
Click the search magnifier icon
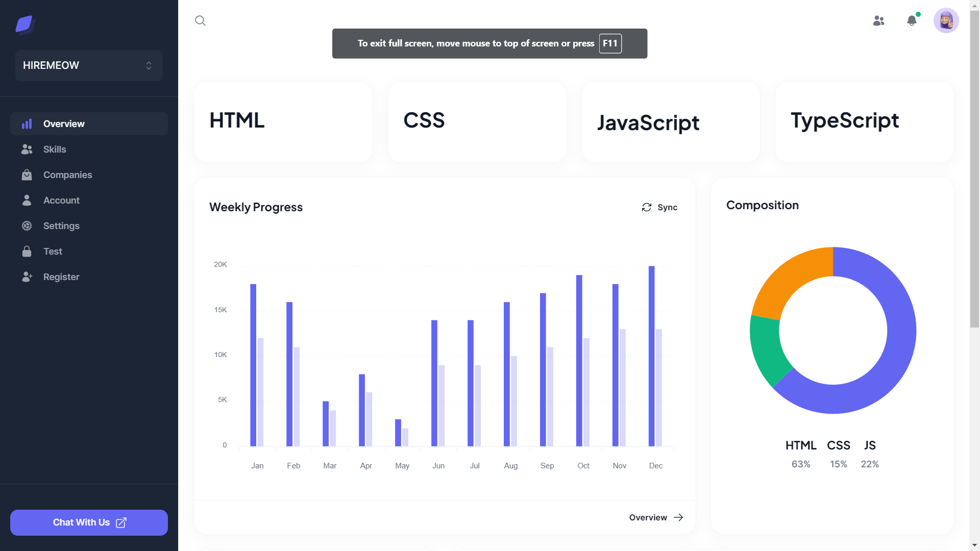(x=200, y=20)
